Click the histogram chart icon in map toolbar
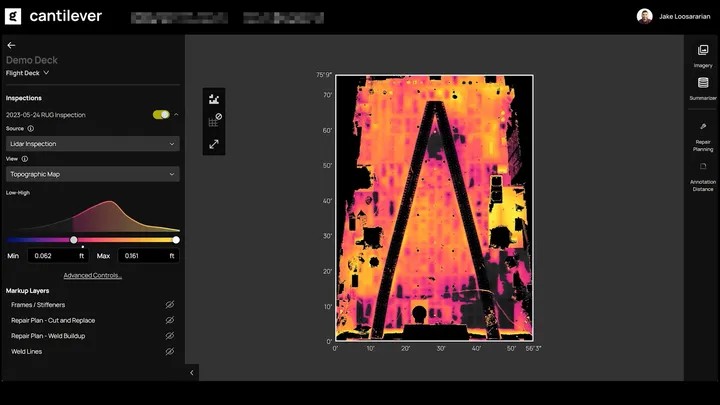Screen dimensions: 720x405 point(214,98)
